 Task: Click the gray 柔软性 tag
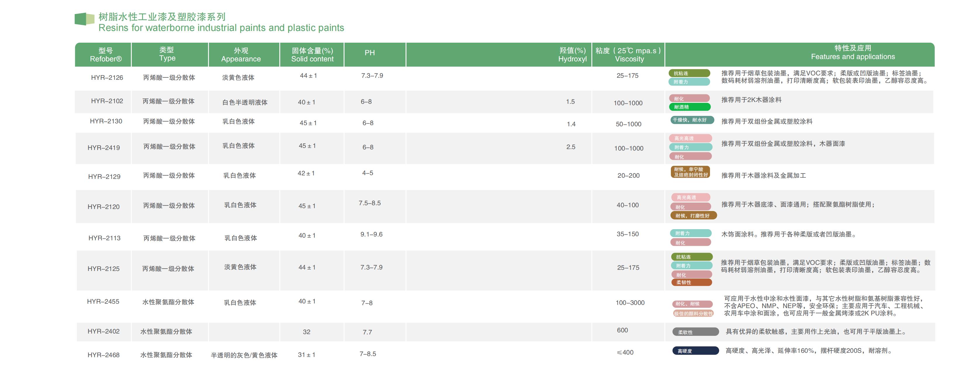point(695,332)
